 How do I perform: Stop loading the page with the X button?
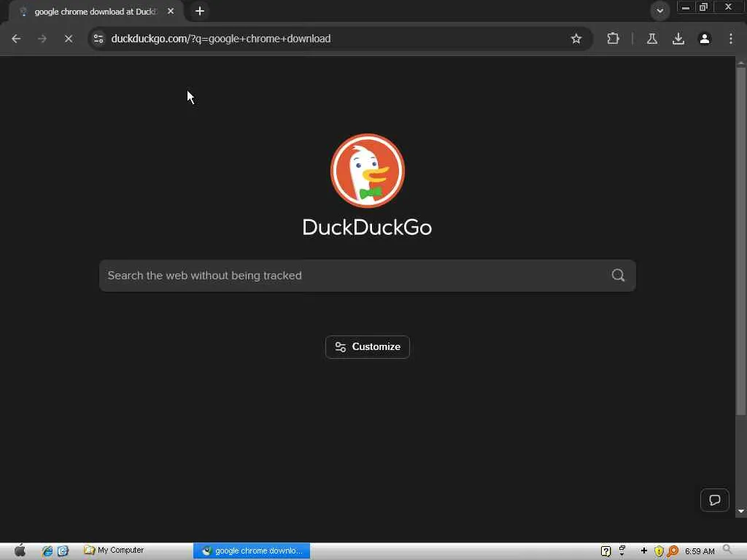[69, 39]
